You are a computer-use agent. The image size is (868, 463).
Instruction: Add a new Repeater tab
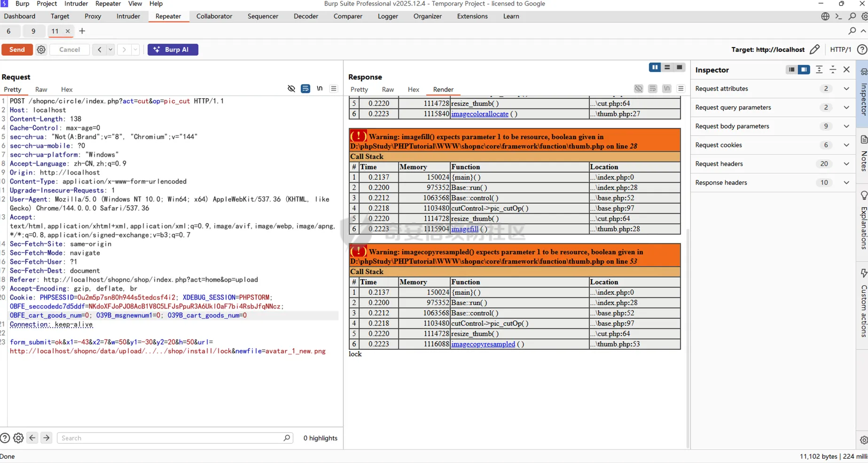82,31
